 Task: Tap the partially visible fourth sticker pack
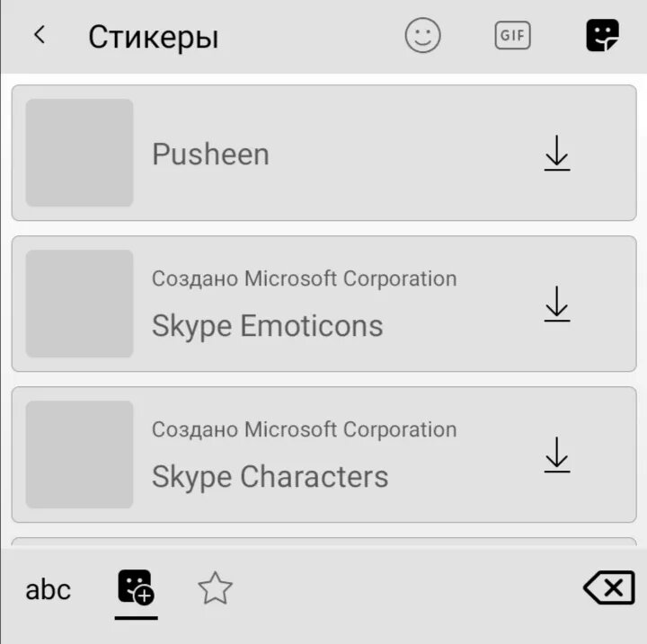pyautogui.click(x=323, y=542)
